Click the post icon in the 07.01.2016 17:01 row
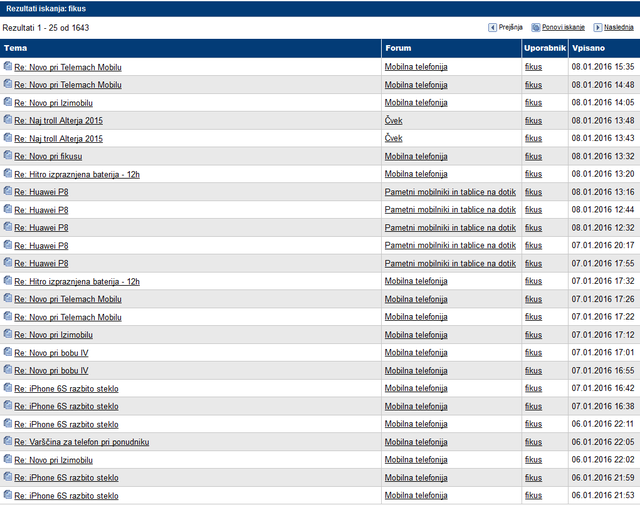This screenshot has height=505, width=640. click(8, 351)
